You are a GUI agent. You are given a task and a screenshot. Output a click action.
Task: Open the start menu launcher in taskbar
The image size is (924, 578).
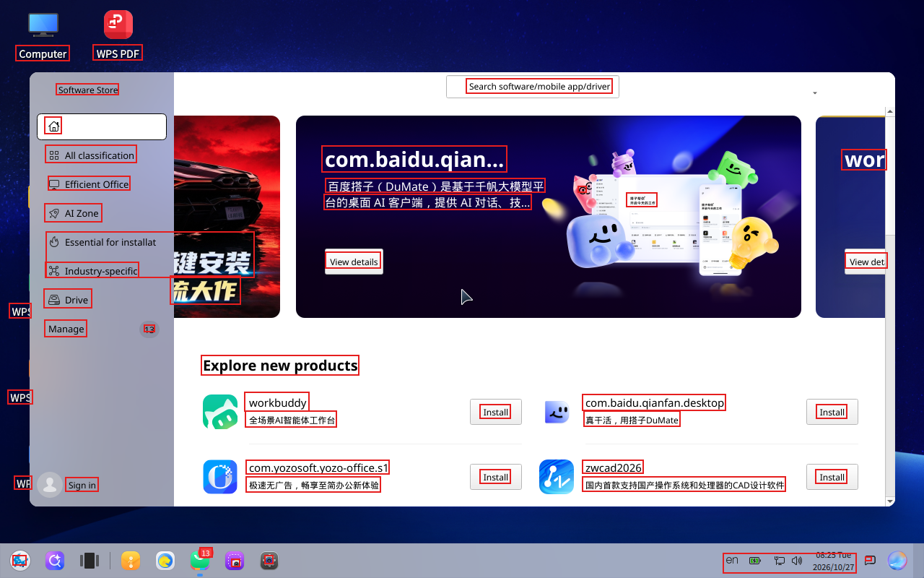coord(20,561)
